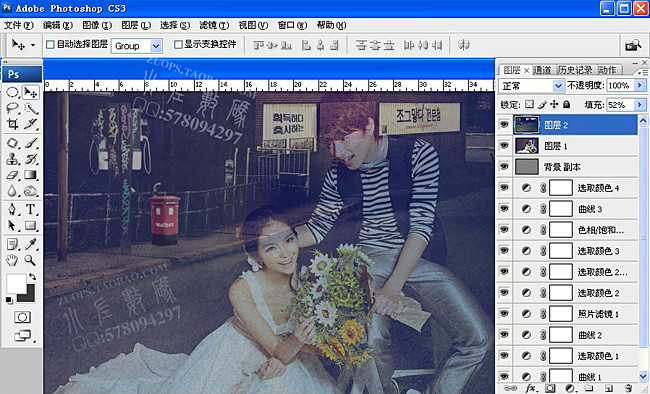Click the foreground color swatch
650x394 pixels.
tap(15, 285)
